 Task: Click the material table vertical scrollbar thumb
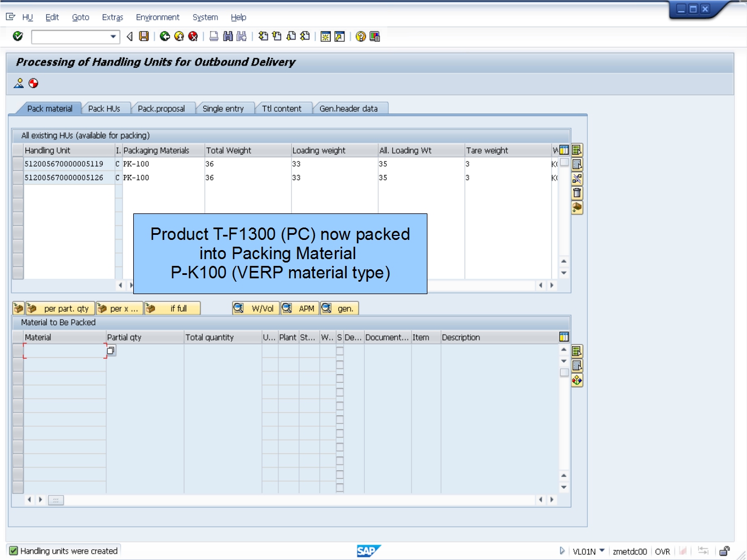tap(564, 373)
